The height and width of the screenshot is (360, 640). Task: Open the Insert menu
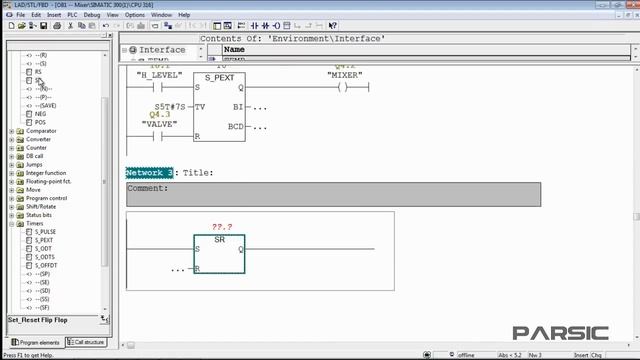[54, 15]
